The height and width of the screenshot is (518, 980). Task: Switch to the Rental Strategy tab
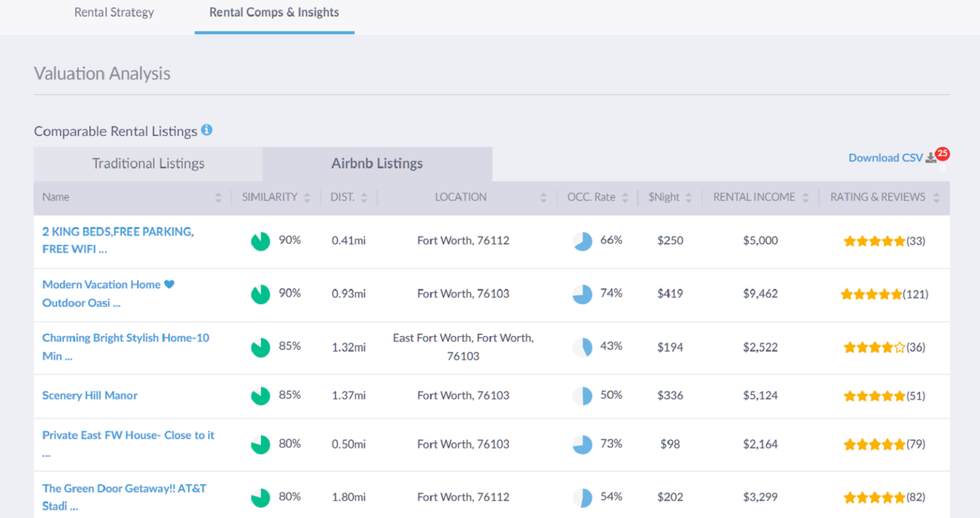114,13
